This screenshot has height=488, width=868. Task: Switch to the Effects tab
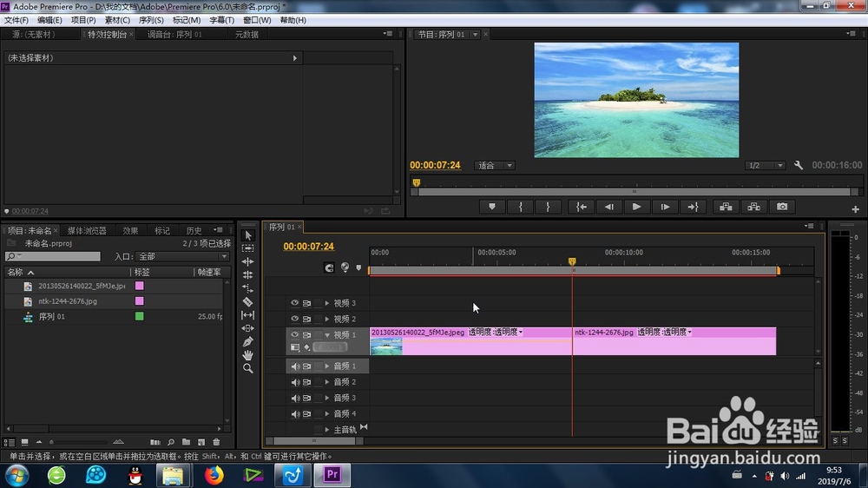(x=131, y=230)
